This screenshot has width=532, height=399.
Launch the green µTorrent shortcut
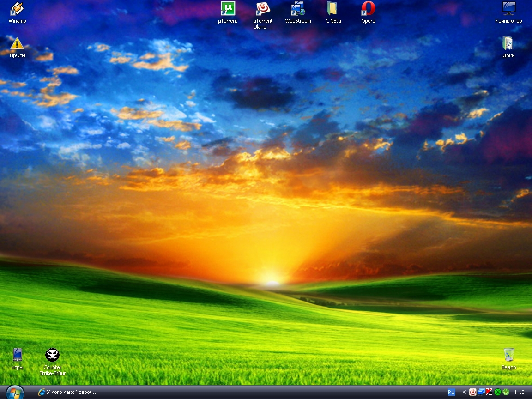[228, 9]
